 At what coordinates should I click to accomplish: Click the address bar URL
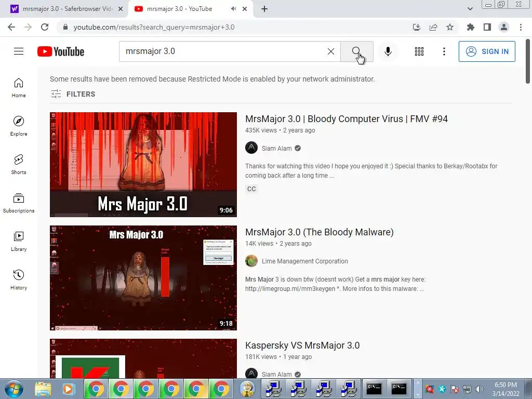click(154, 27)
